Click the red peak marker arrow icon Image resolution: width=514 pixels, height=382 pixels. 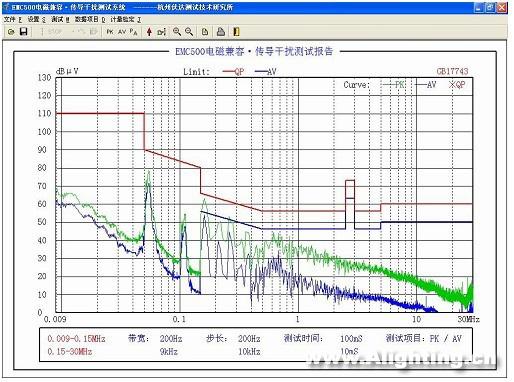(x=149, y=32)
